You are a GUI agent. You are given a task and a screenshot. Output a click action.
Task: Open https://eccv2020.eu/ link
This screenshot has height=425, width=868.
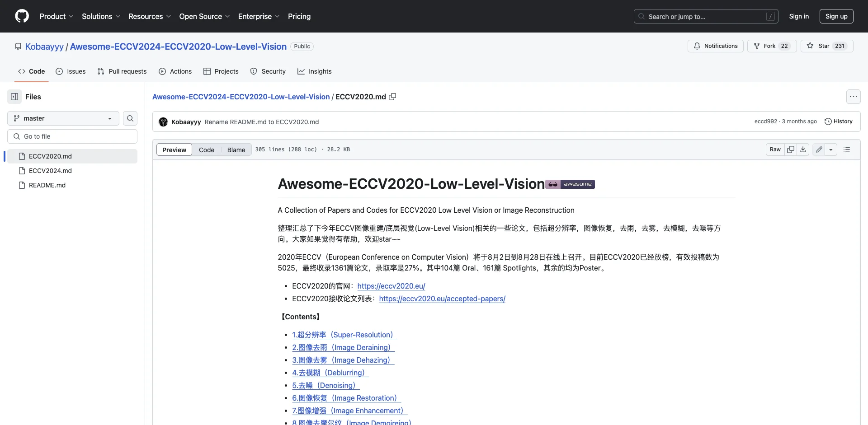391,286
